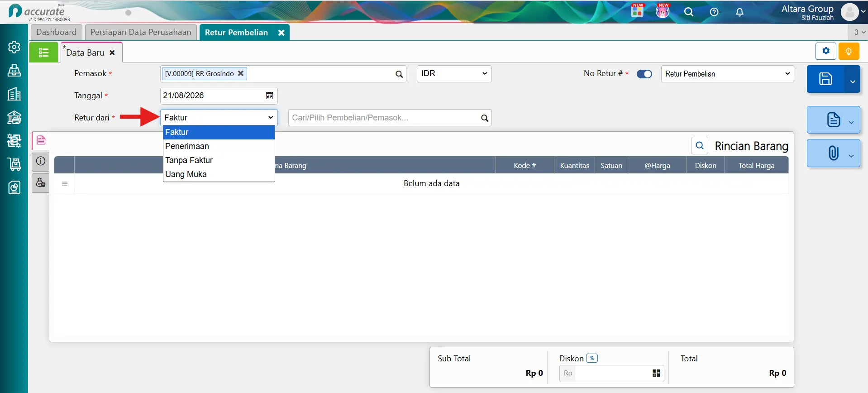
Task: Open the cash register sidebar icon
Action: coord(14,70)
